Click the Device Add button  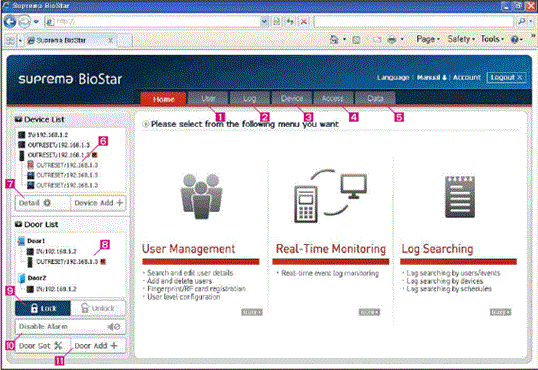(x=98, y=203)
